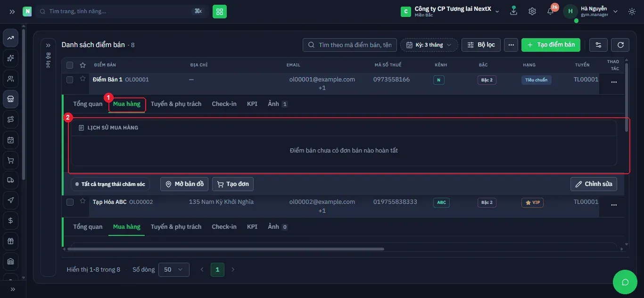The image size is (644, 298).
Task: Refresh the sales point list
Action: point(620,45)
